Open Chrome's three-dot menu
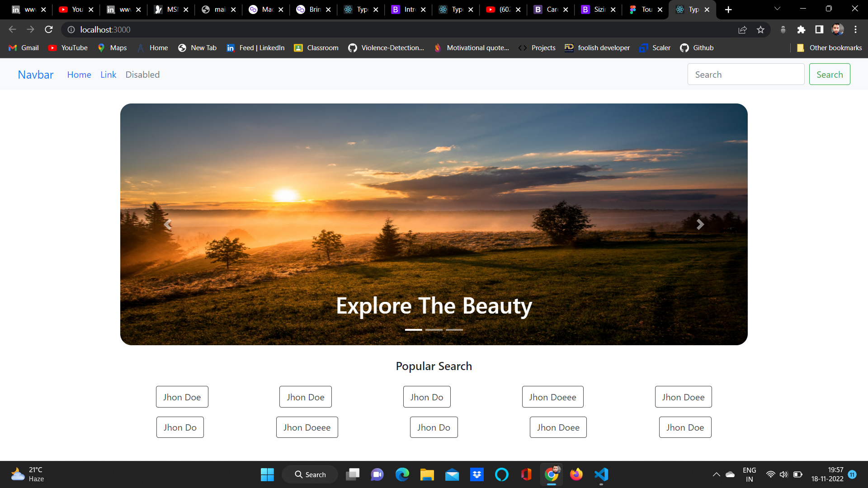Screen dimensions: 868x488 click(855, 29)
